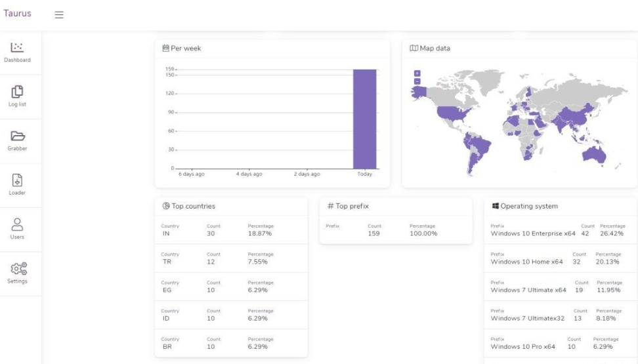Select the Windows 10 Enterprise x64 row
Screen dimensions: 638x364
559,230
